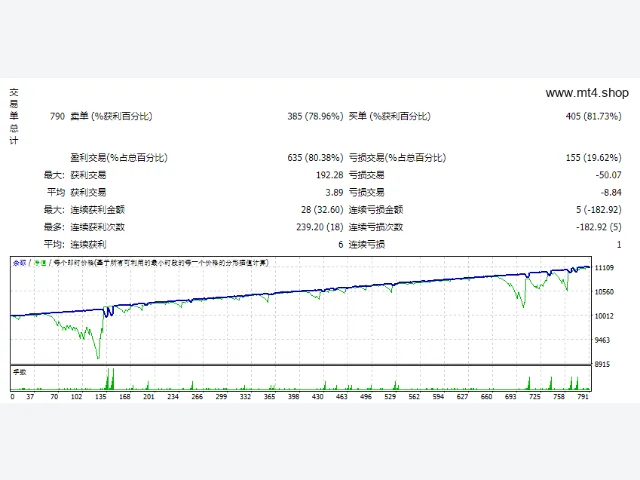This screenshot has width=640, height=480.
Task: Click the 725 x-axis tick label
Action: tap(535, 396)
